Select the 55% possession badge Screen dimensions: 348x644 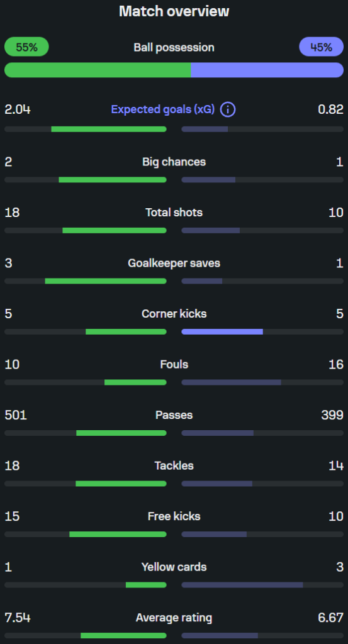click(26, 47)
